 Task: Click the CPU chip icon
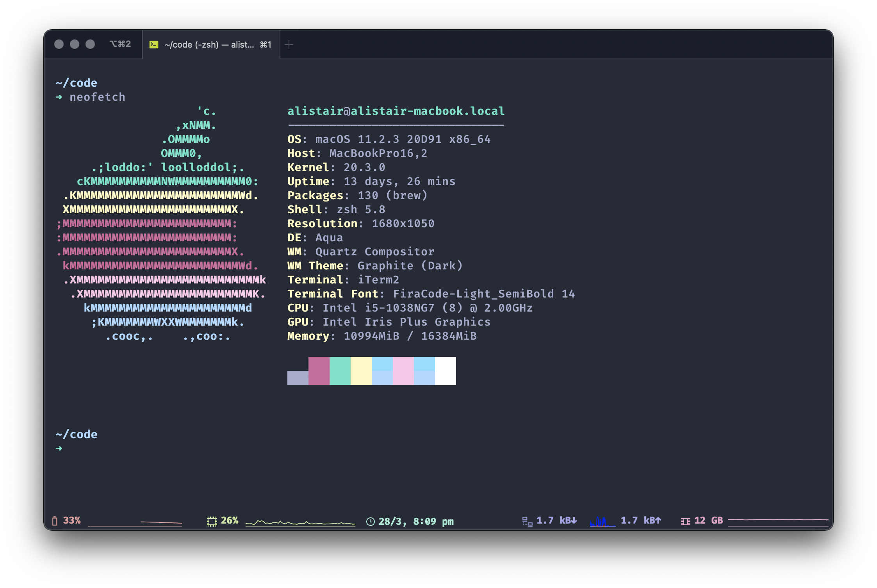(212, 521)
